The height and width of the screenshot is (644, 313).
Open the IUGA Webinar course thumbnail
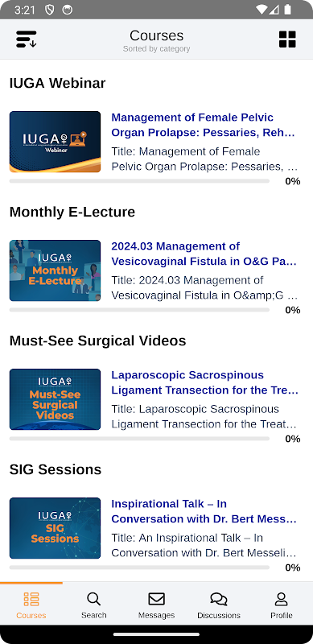[x=55, y=142]
